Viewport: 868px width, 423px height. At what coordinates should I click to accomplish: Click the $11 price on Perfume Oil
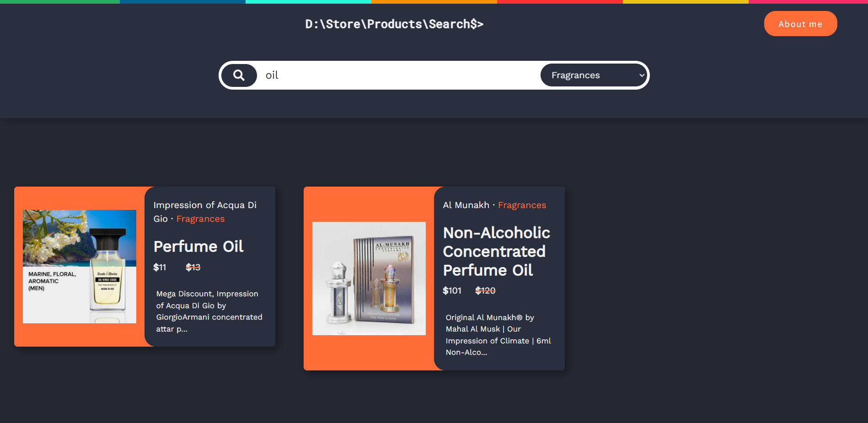(x=160, y=268)
